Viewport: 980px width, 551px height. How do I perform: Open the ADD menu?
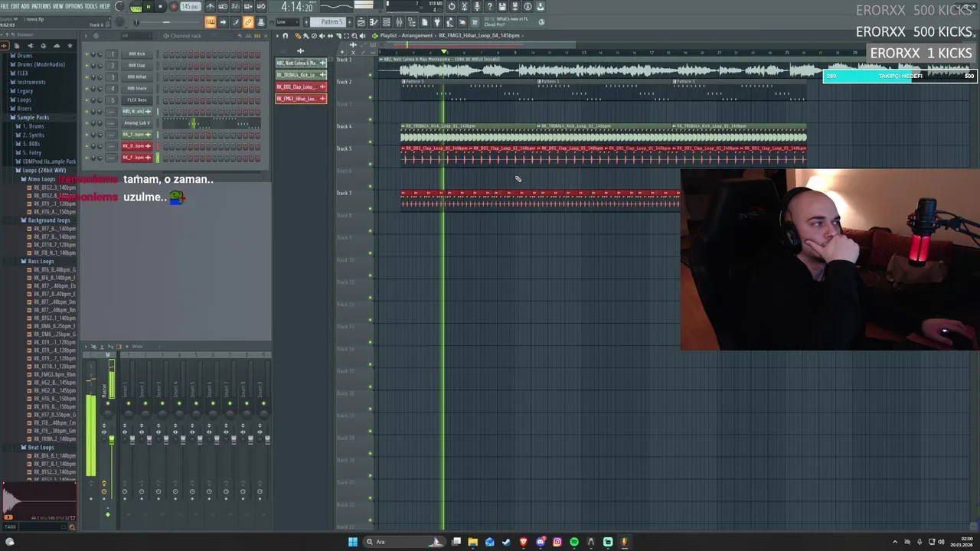(25, 6)
